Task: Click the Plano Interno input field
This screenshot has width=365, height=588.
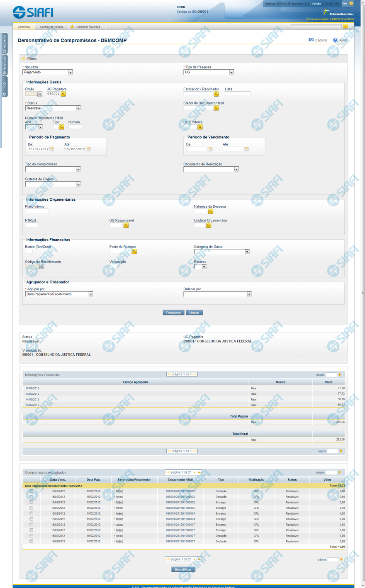Action: (x=37, y=211)
